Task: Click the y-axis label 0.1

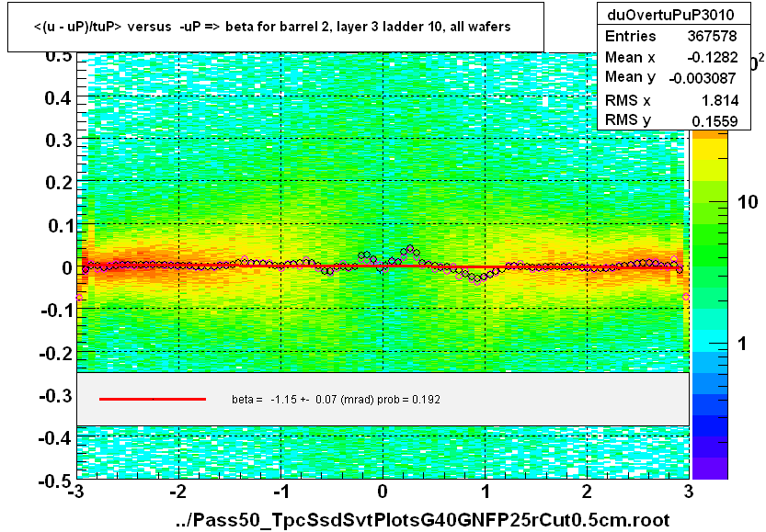Action: tap(60, 225)
